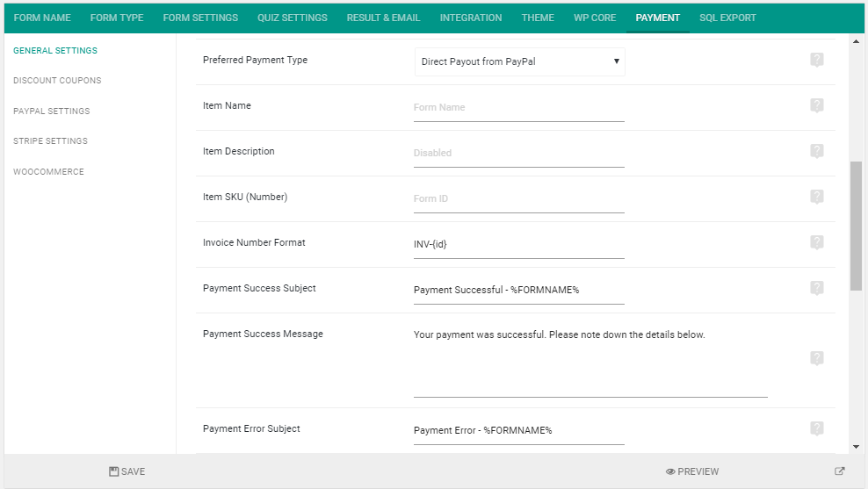The height and width of the screenshot is (489, 868).
Task: Click help icon for Payment Success Subject
Action: click(x=816, y=288)
